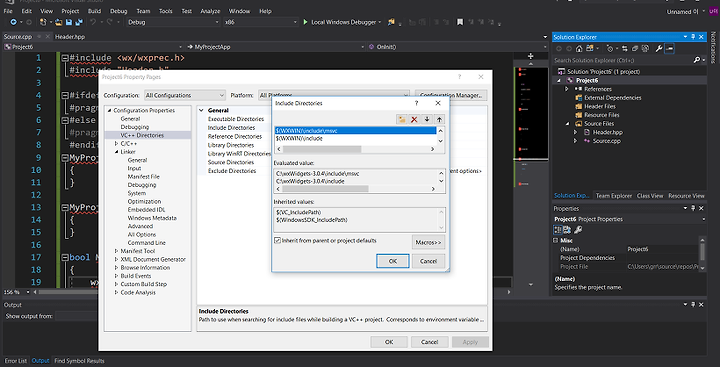The height and width of the screenshot is (367, 720).
Task: Click Cancel in Property Pages dialog
Action: pyautogui.click(x=429, y=342)
